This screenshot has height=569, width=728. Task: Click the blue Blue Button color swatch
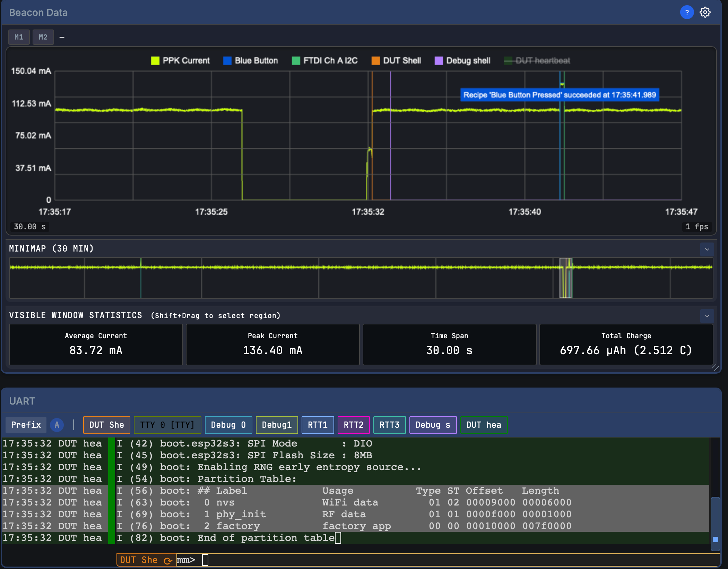point(227,61)
